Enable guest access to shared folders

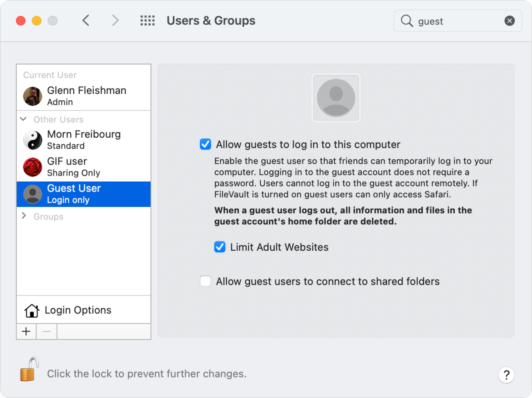point(205,281)
